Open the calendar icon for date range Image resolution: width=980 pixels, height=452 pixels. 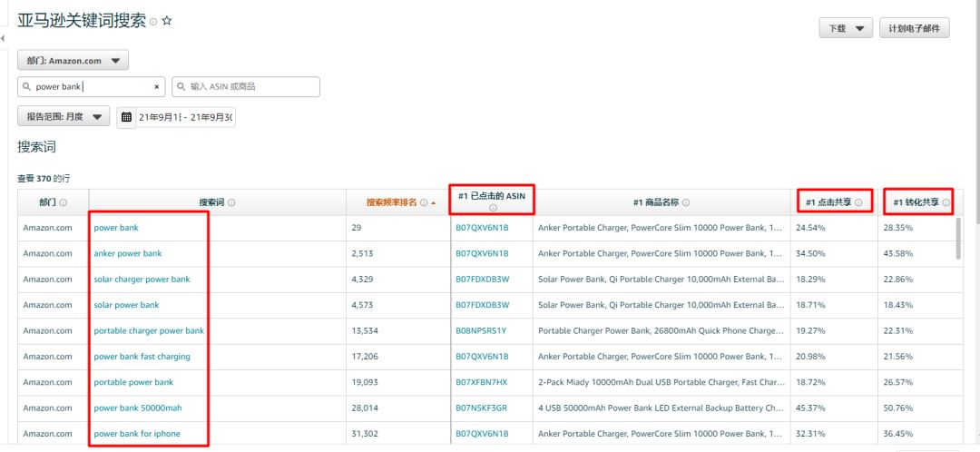[126, 117]
